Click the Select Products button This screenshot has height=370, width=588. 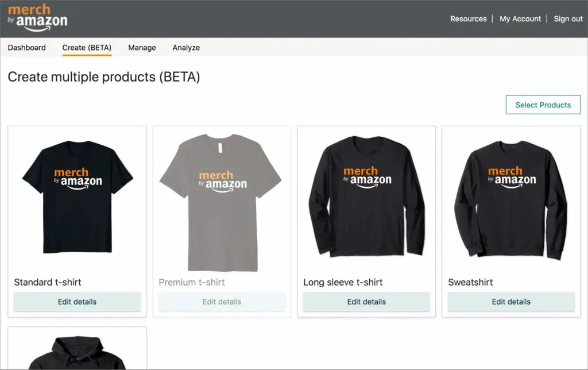tap(543, 105)
